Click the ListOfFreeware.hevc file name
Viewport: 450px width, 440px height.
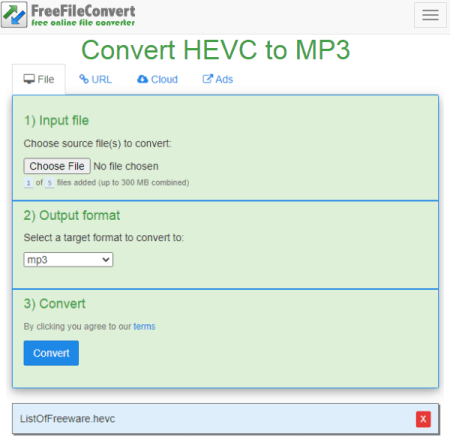click(x=67, y=419)
